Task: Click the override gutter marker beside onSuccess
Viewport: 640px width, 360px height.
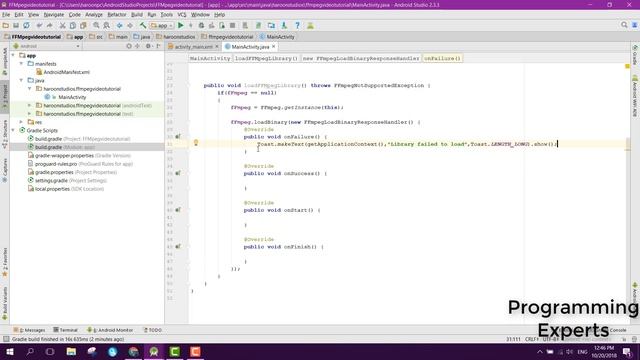Action: pos(178,173)
